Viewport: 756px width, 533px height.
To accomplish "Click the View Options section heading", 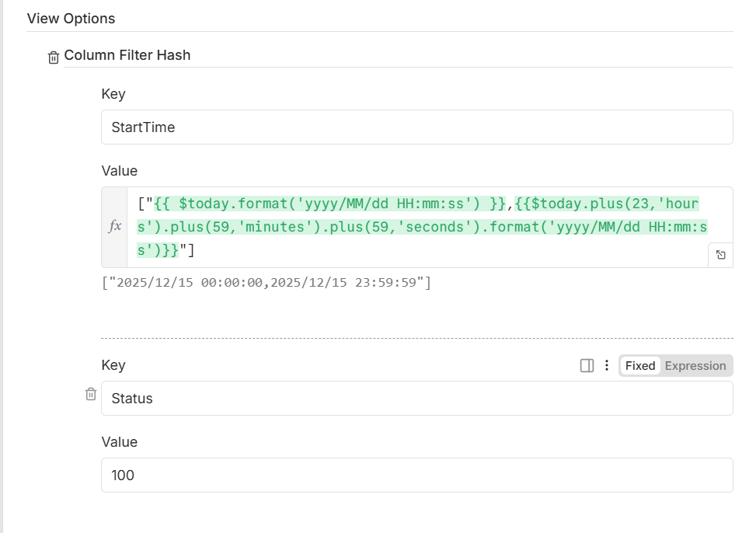I will pyautogui.click(x=71, y=19).
